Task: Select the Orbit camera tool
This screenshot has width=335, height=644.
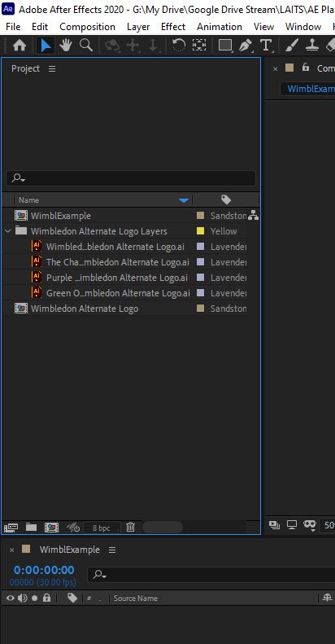Action: [112, 45]
